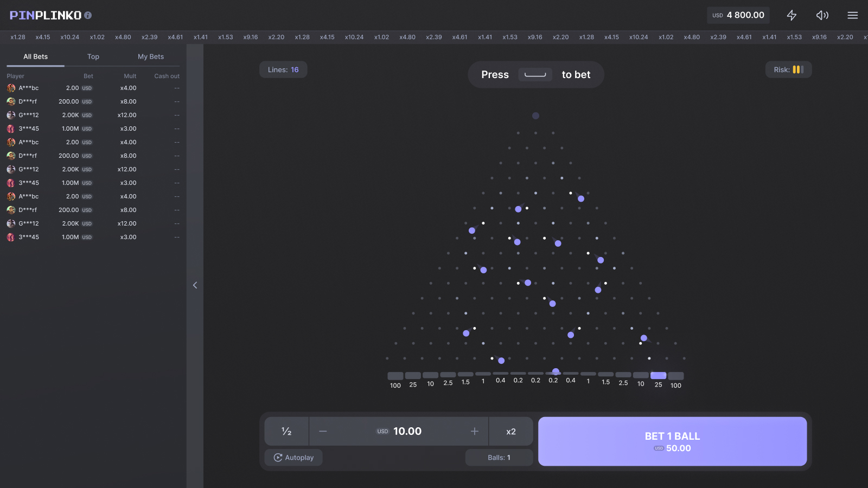
Task: Halve the bet with ½ button
Action: click(x=286, y=431)
